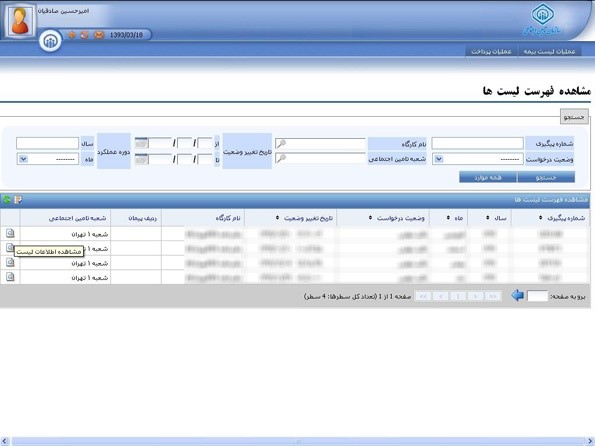Click the blue go-to-page arrow icon

click(x=518, y=295)
